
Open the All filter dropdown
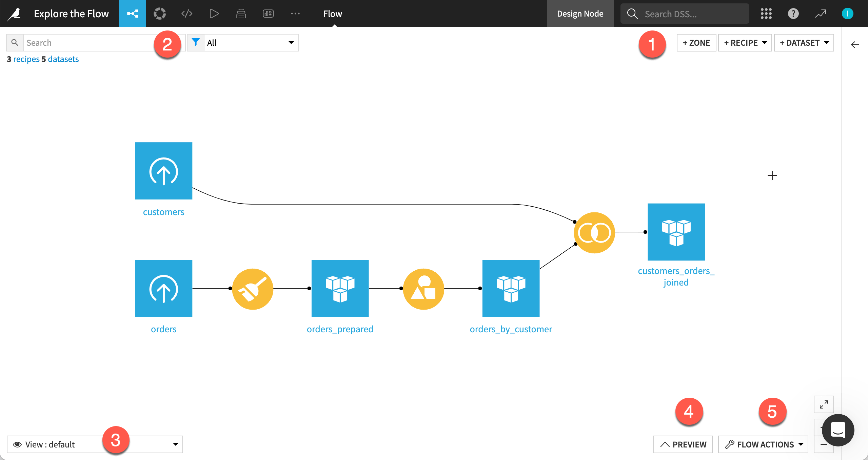pyautogui.click(x=250, y=42)
